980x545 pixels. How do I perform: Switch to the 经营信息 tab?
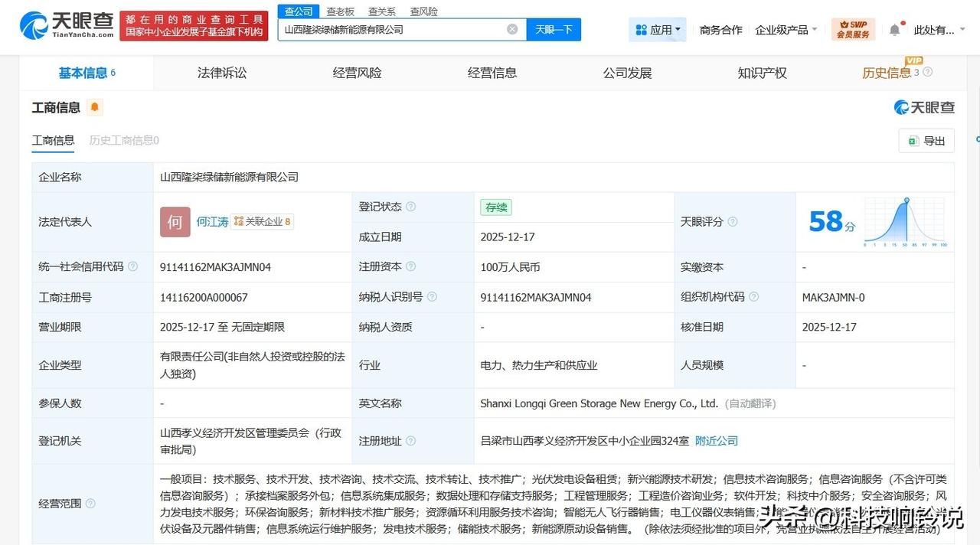click(492, 73)
